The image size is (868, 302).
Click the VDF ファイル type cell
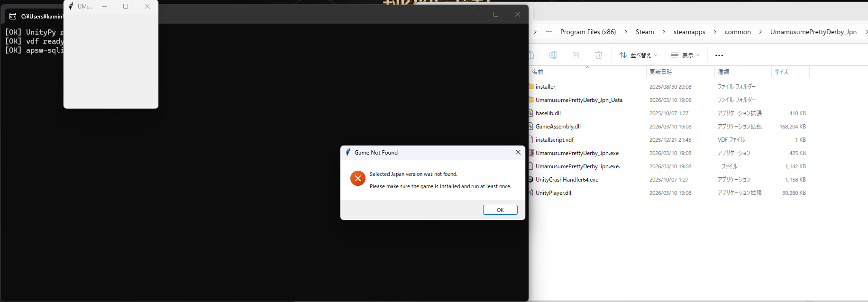click(731, 140)
